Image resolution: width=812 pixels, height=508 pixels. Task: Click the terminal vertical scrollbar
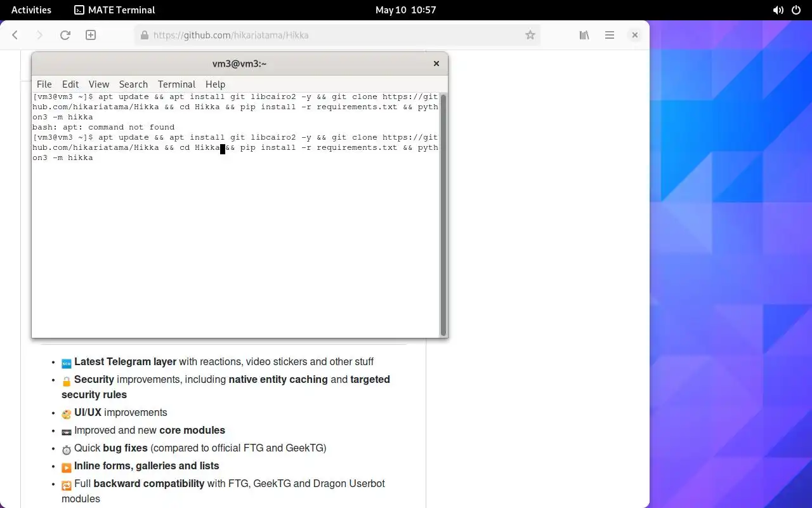point(443,215)
